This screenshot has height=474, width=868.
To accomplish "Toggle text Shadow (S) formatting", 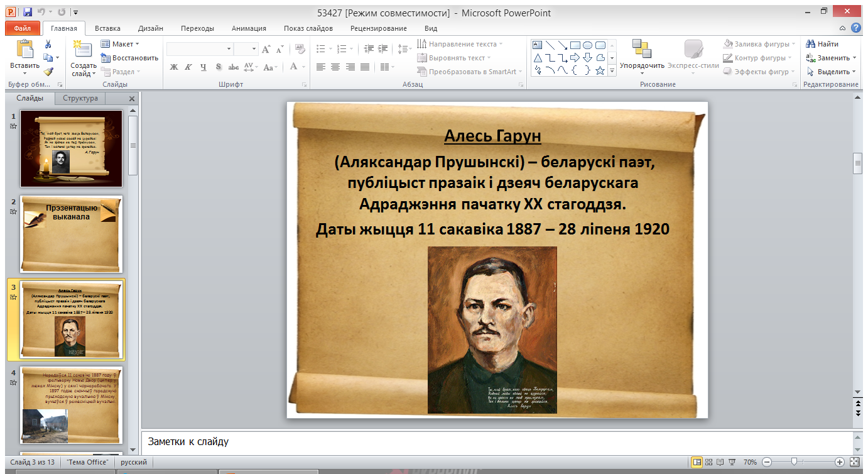I will point(219,67).
